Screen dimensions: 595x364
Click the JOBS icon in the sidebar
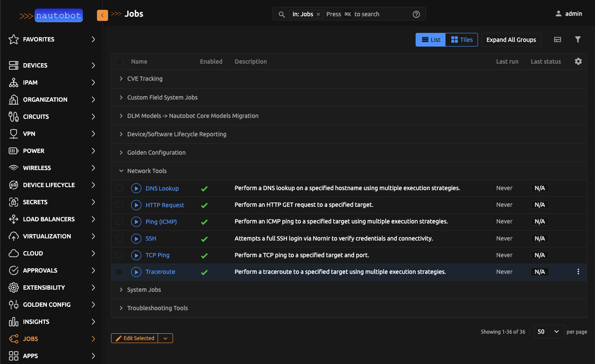(12, 338)
